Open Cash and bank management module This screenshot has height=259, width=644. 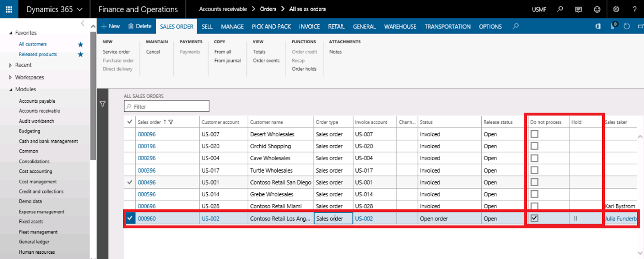click(48, 141)
